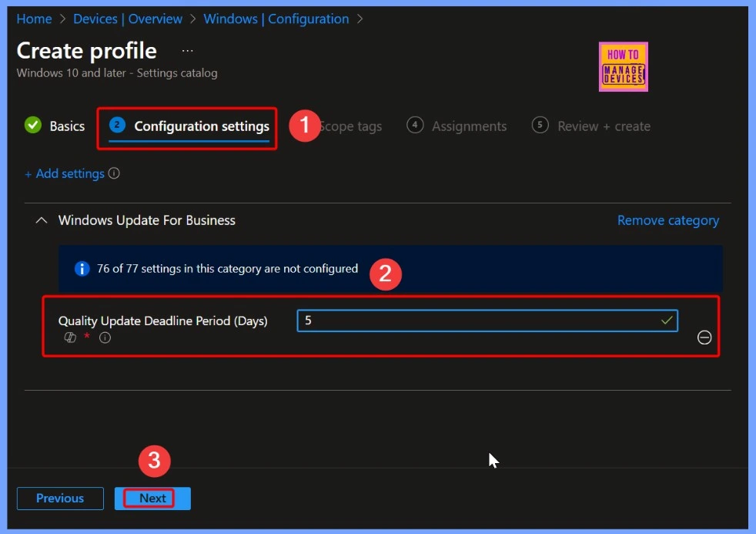Image resolution: width=756 pixels, height=534 pixels.
Task: Click Add settings link
Action: click(x=65, y=173)
